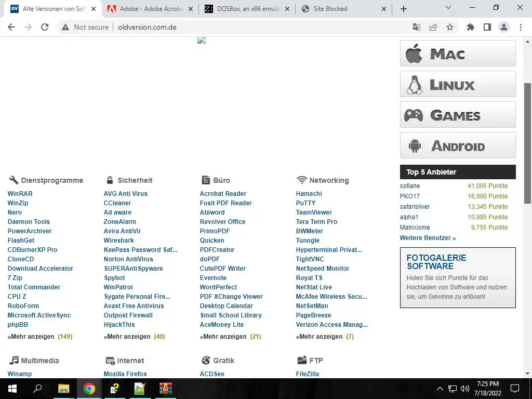The image size is (532, 399).
Task: Open the Android section button
Action: [x=458, y=145]
